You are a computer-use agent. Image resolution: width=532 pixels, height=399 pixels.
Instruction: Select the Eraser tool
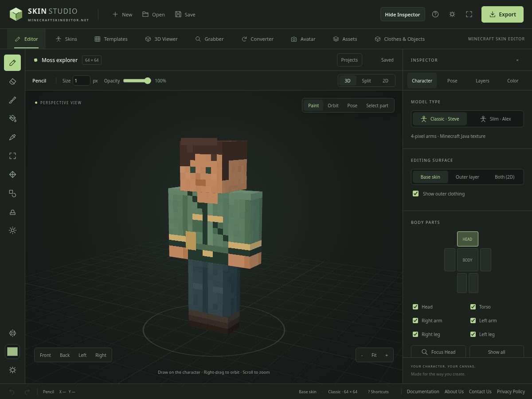(12, 81)
